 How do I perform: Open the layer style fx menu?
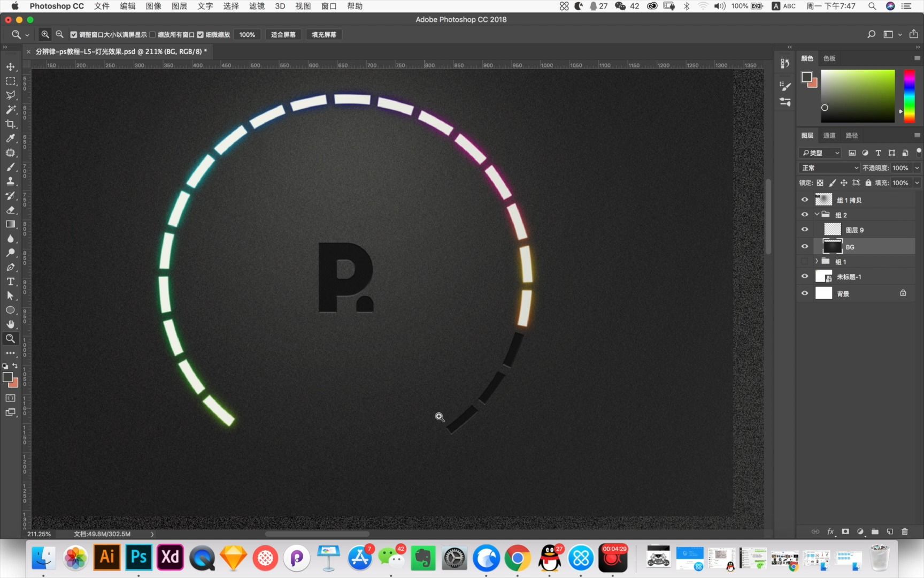[x=830, y=531]
